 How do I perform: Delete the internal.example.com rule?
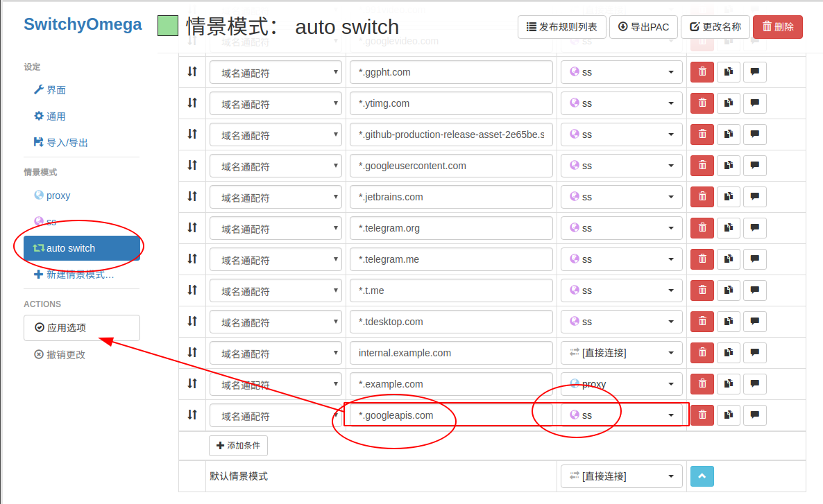(x=702, y=352)
